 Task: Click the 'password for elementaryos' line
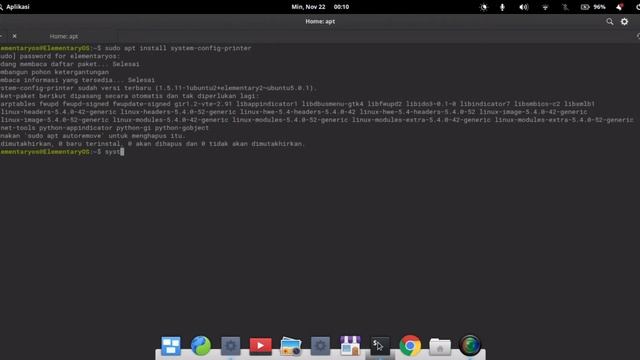(60, 56)
